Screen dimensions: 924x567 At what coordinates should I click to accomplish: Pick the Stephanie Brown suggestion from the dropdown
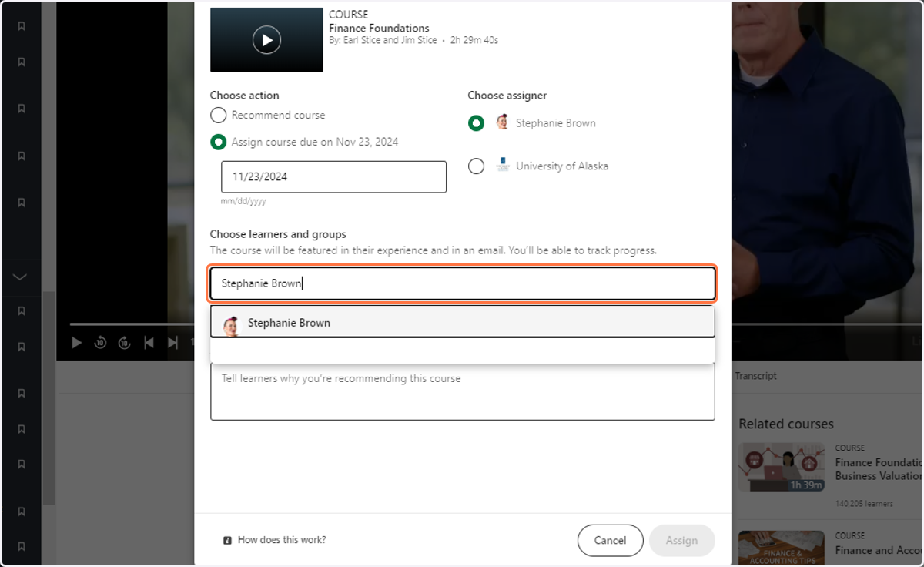pos(463,323)
